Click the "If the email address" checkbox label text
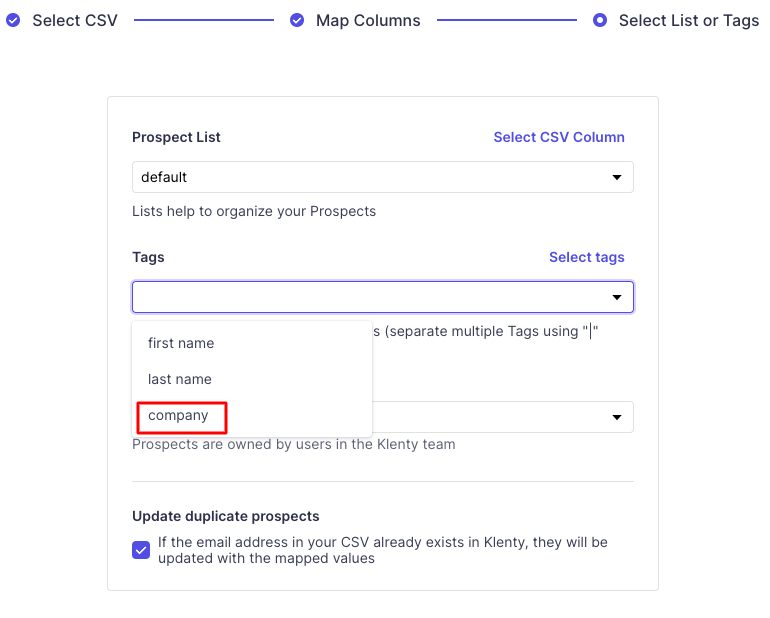Screen dimensions: 770x618 pos(382,550)
